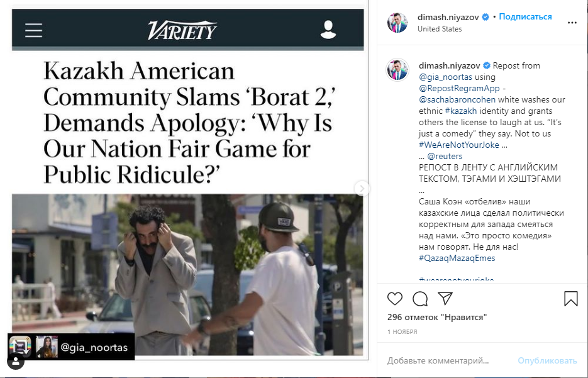Open @sachabaroncohen profile link

click(457, 100)
